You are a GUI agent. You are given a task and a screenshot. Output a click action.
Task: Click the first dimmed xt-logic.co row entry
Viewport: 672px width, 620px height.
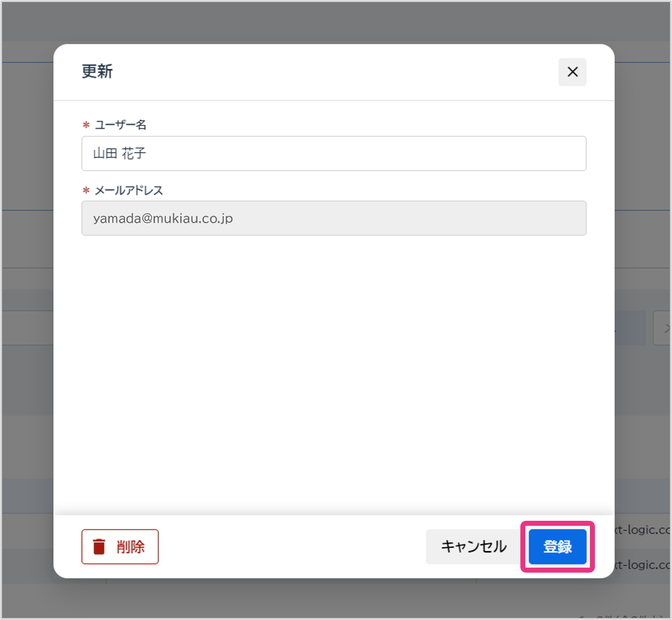642,530
